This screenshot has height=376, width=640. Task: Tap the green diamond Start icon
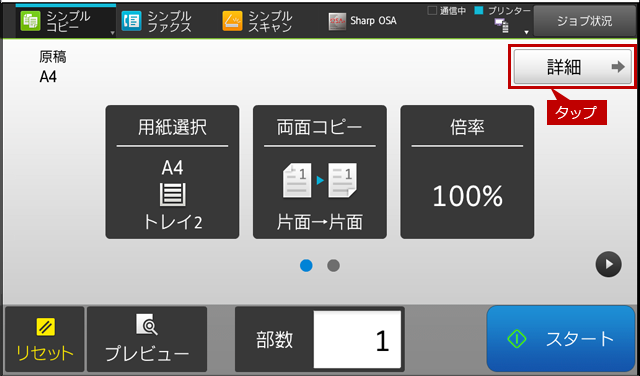[x=517, y=339]
